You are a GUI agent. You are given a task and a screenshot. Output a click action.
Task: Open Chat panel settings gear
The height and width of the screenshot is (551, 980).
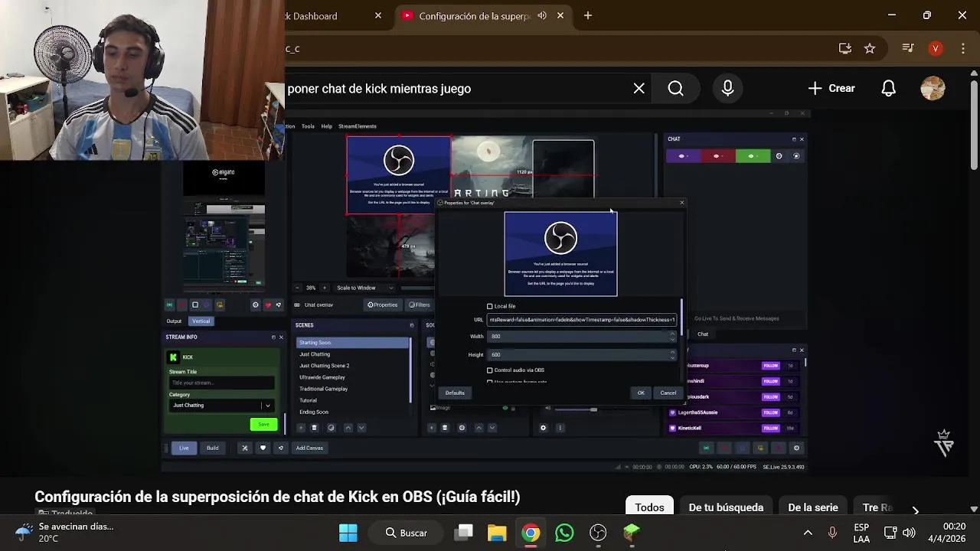(779, 156)
